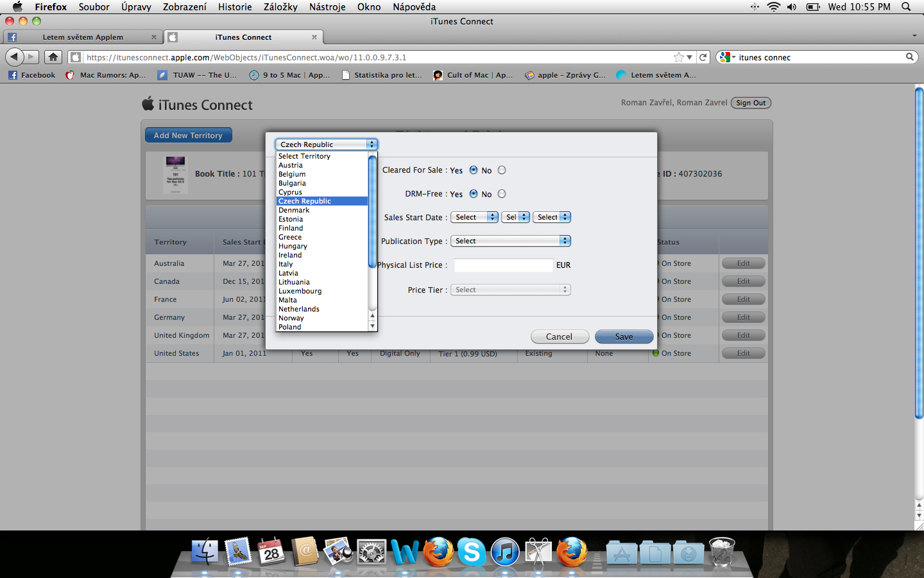This screenshot has height=578, width=924.
Task: Open Address Book from the Dock
Action: [x=305, y=552]
